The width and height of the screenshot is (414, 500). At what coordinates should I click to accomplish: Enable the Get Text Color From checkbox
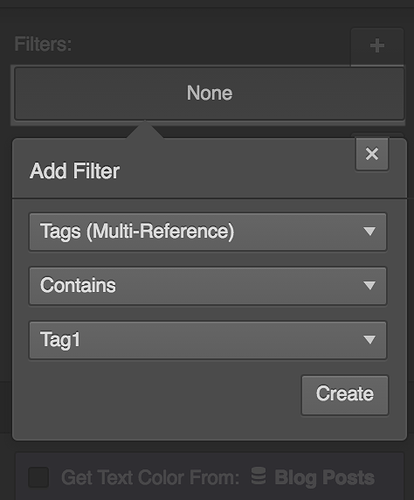pyautogui.click(x=39, y=477)
